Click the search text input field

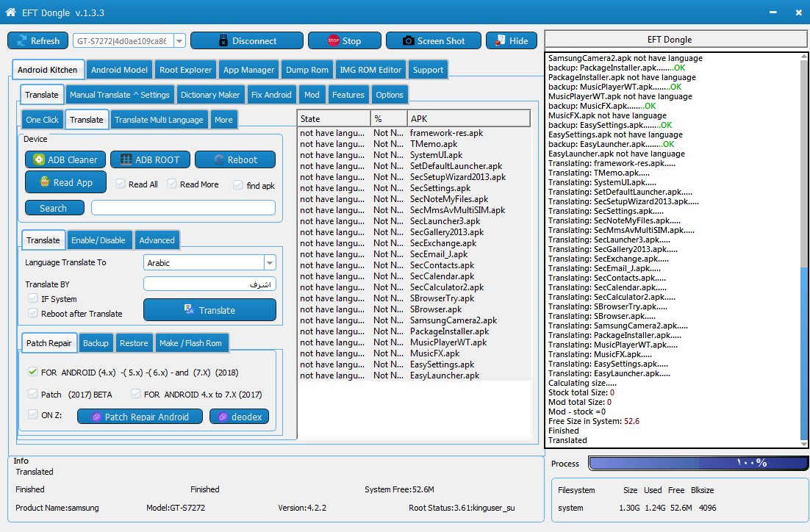183,208
